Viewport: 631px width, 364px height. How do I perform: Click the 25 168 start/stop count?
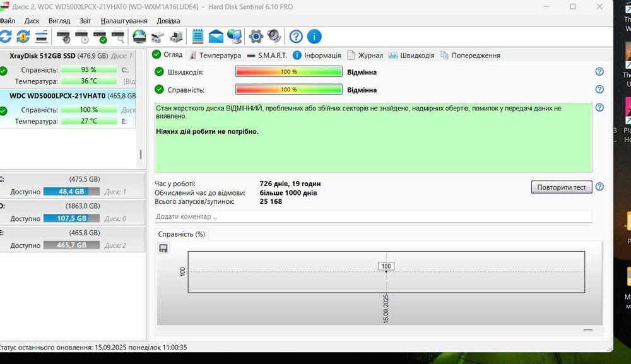271,201
